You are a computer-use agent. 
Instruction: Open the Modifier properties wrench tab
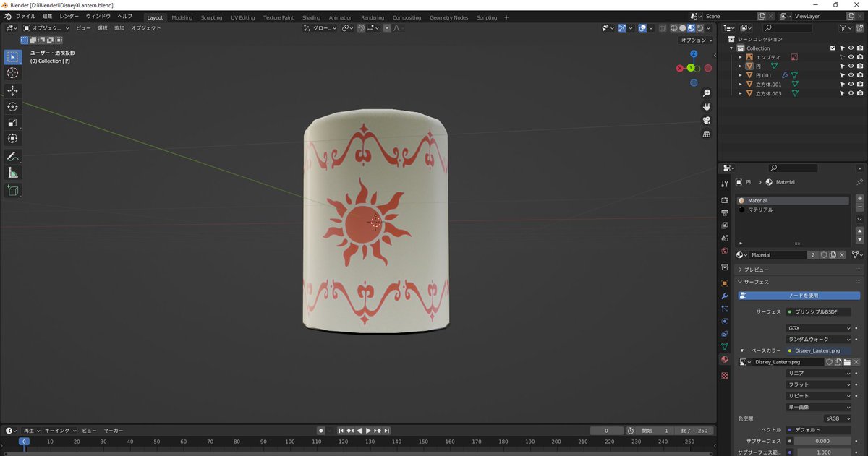coord(724,296)
